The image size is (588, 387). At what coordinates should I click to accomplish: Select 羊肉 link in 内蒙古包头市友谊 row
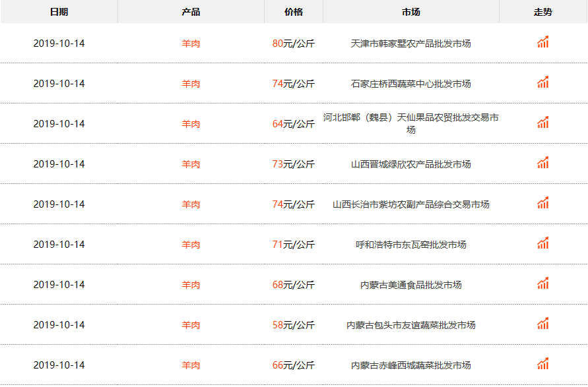click(191, 325)
